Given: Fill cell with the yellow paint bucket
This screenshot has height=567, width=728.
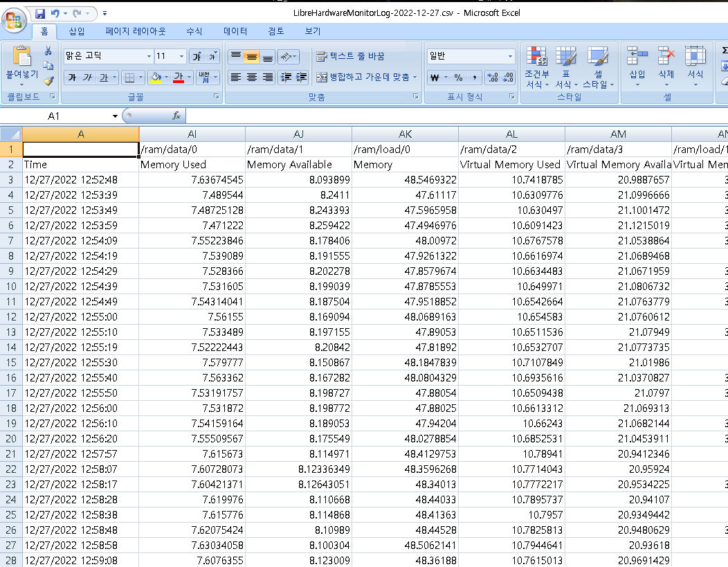Looking at the screenshot, I should tap(156, 77).
